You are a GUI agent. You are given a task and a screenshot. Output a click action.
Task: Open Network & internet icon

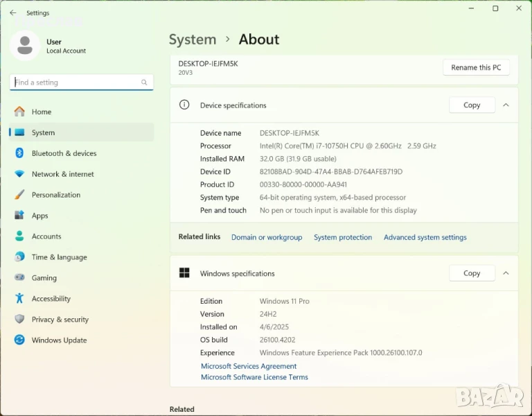tap(19, 174)
